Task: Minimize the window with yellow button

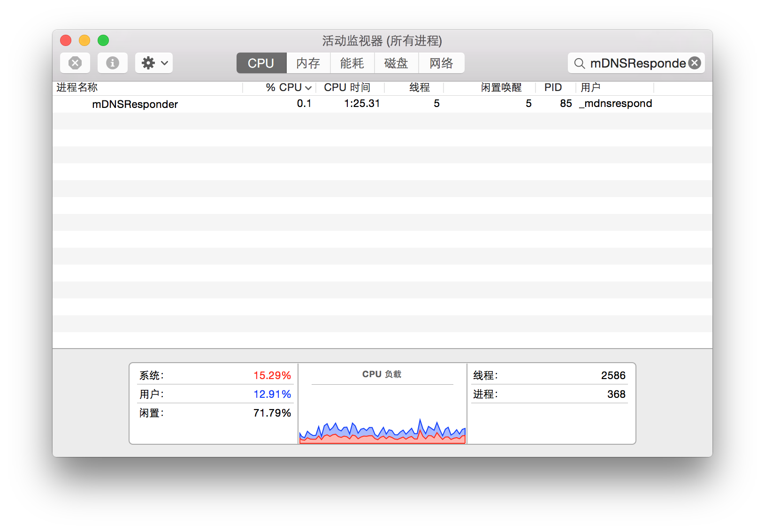Action: pyautogui.click(x=84, y=40)
